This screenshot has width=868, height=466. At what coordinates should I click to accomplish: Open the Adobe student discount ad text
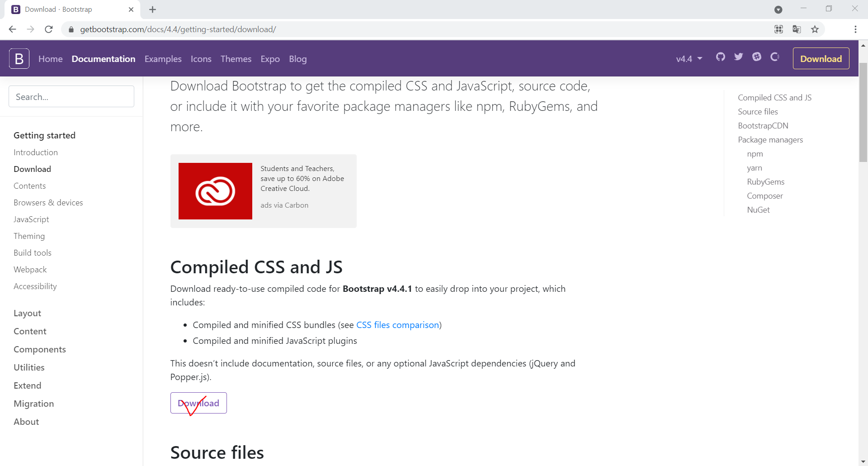pyautogui.click(x=302, y=178)
